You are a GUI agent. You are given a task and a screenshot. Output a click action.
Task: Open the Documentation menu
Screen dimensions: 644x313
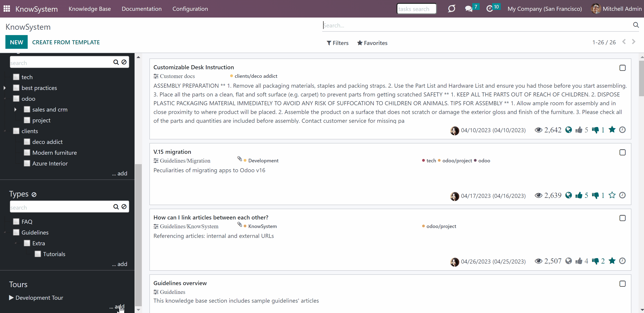142,9
